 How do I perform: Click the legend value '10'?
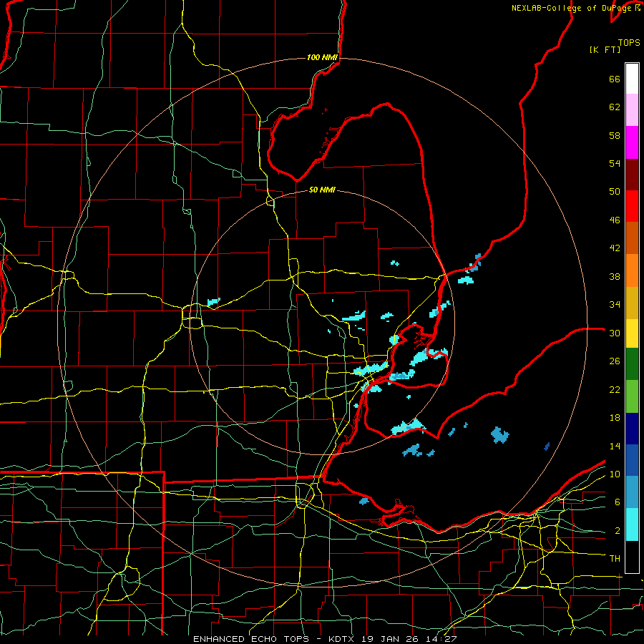tap(615, 474)
